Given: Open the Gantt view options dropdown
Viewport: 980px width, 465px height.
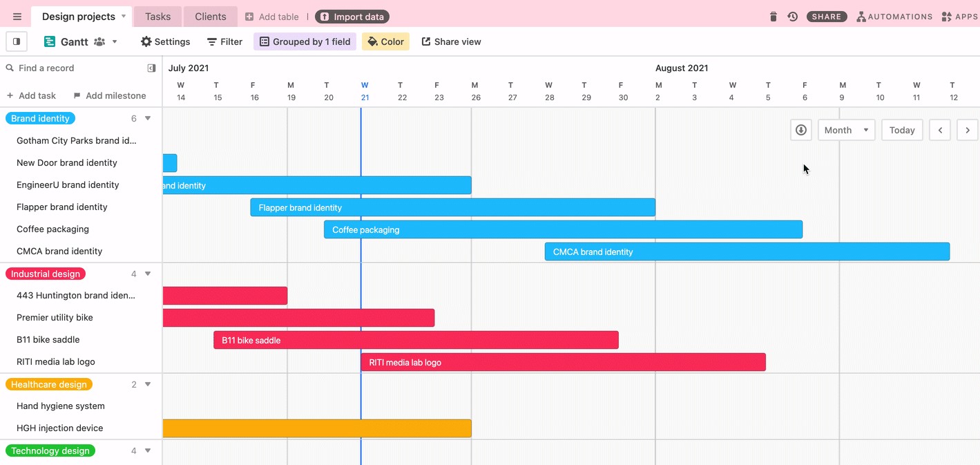Looking at the screenshot, I should [115, 41].
